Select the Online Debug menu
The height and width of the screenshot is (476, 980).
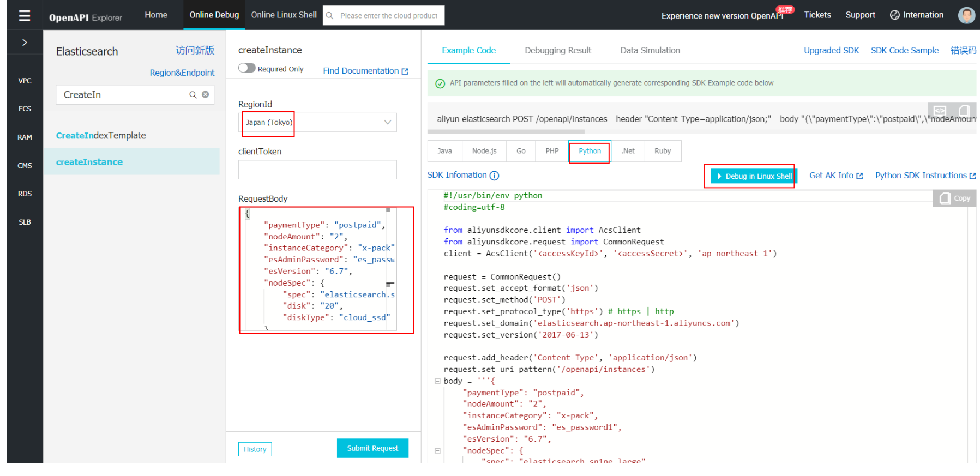click(214, 15)
